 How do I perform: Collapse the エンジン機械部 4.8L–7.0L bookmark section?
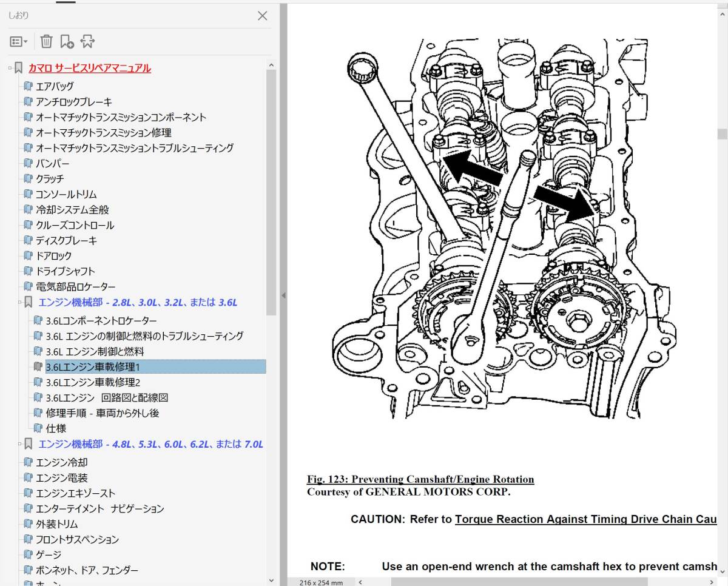20,444
